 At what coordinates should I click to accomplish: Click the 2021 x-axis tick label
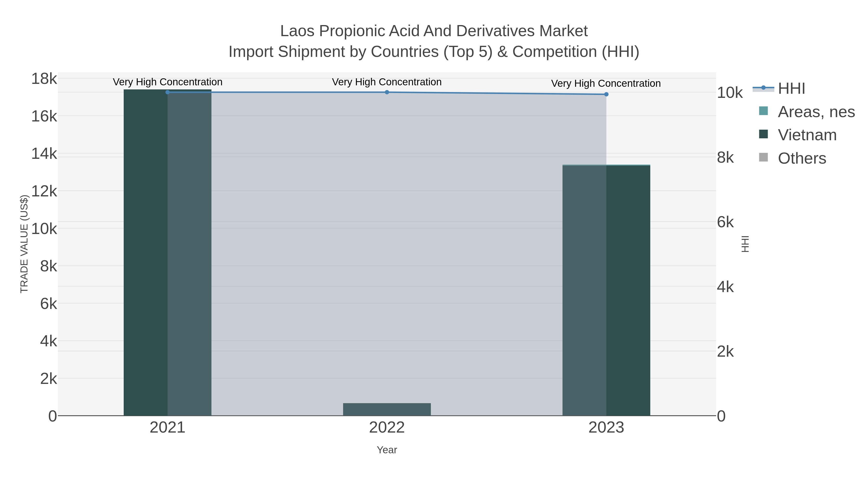168,428
